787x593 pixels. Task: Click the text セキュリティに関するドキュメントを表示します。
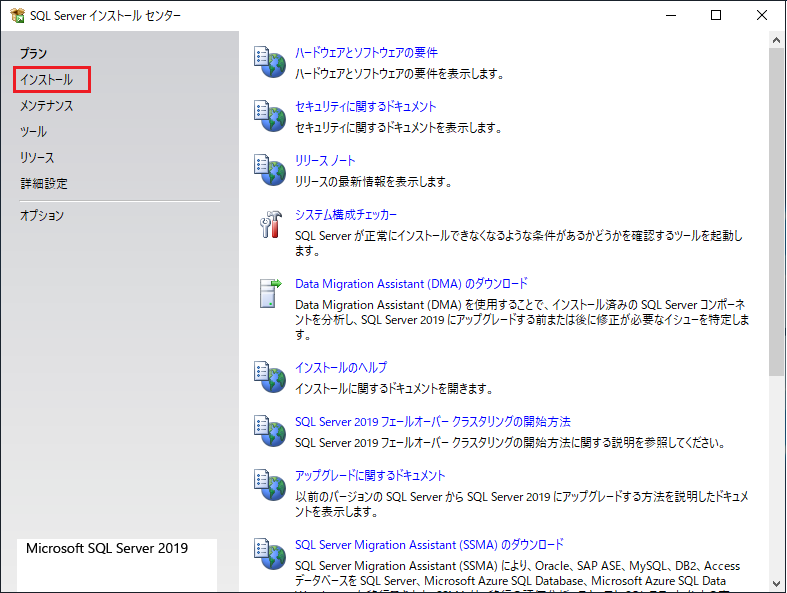[x=399, y=128]
